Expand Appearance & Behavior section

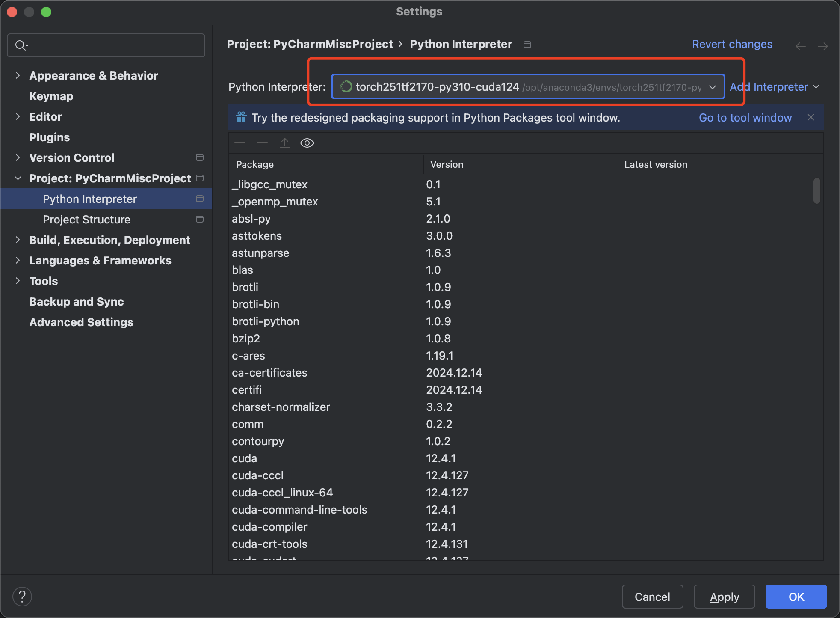[18, 76]
